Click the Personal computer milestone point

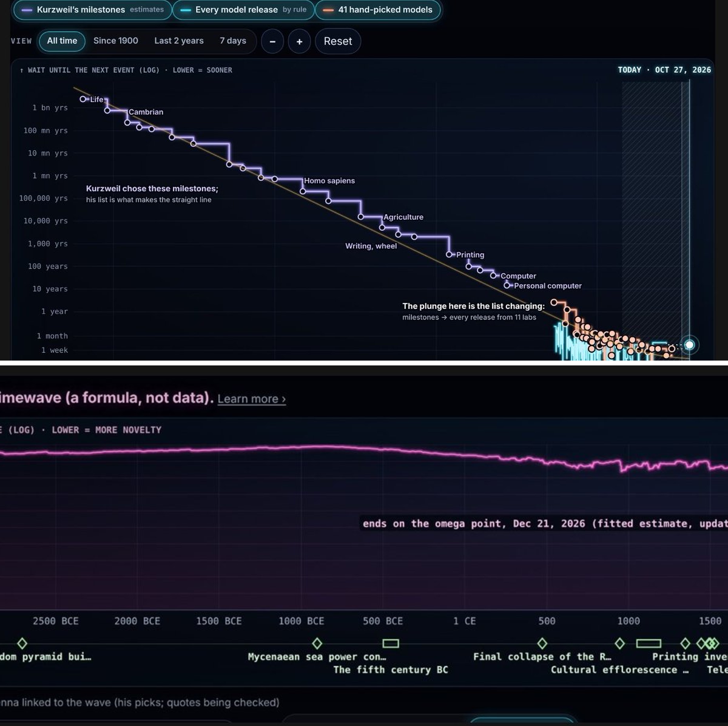pyautogui.click(x=507, y=285)
